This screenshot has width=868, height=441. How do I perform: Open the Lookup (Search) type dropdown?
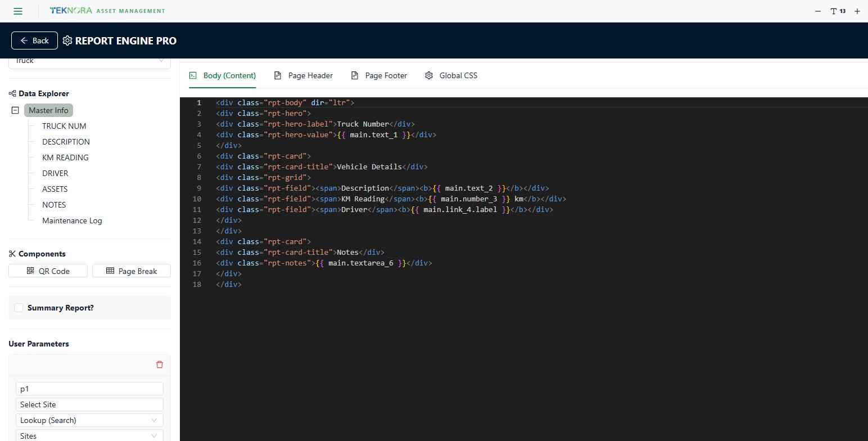point(89,420)
